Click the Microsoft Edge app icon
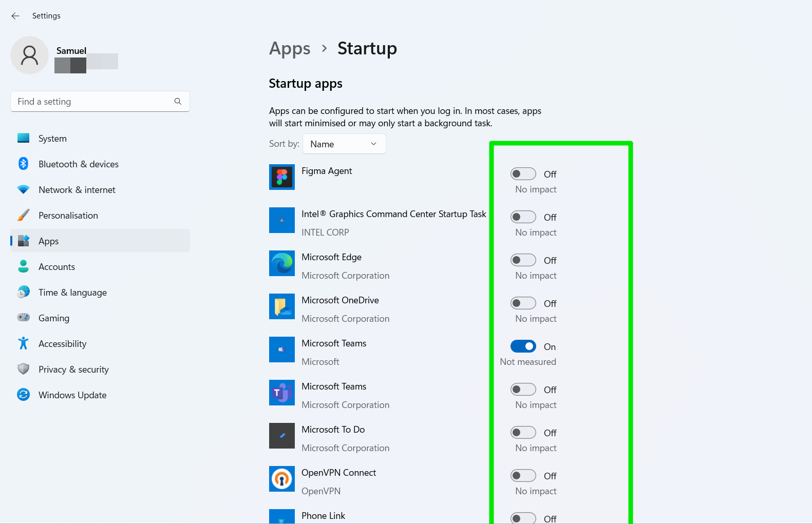The width and height of the screenshot is (812, 524). click(281, 263)
